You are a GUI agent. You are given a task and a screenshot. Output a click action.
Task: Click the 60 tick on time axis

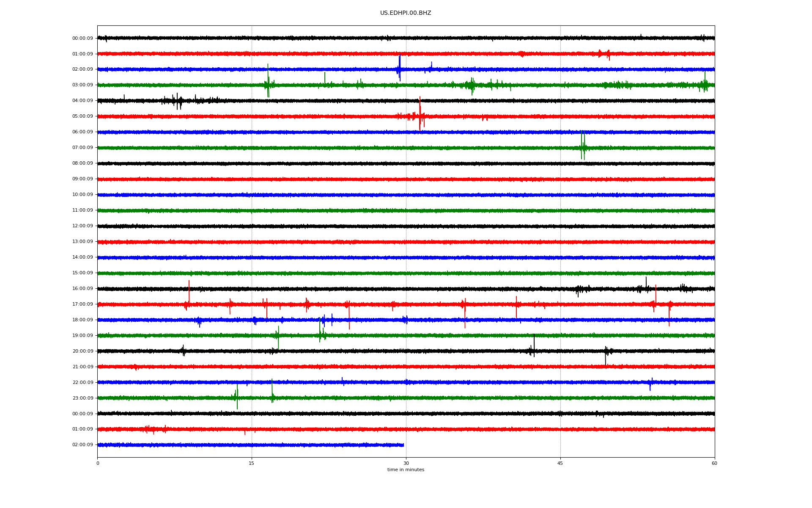coord(714,464)
